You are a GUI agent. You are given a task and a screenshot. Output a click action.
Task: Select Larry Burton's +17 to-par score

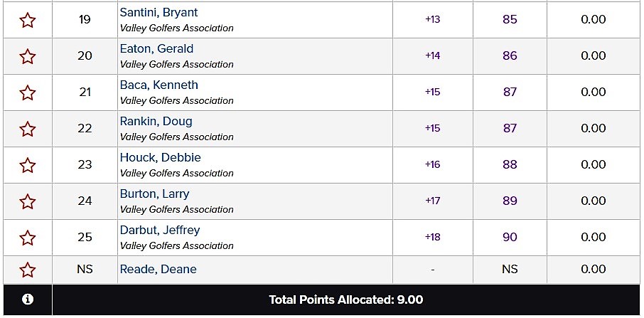point(432,201)
